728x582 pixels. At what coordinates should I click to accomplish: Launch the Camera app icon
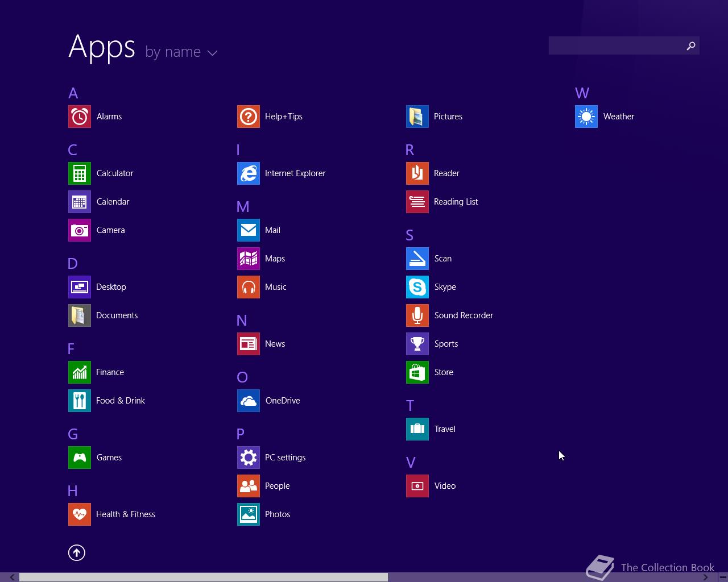(80, 230)
